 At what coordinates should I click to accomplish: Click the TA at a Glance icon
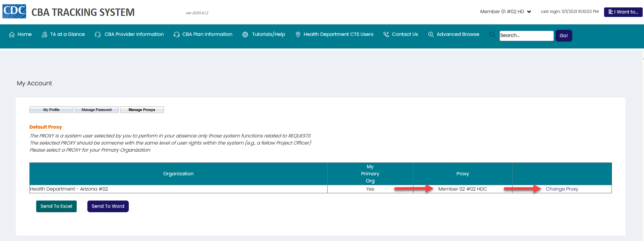(44, 35)
